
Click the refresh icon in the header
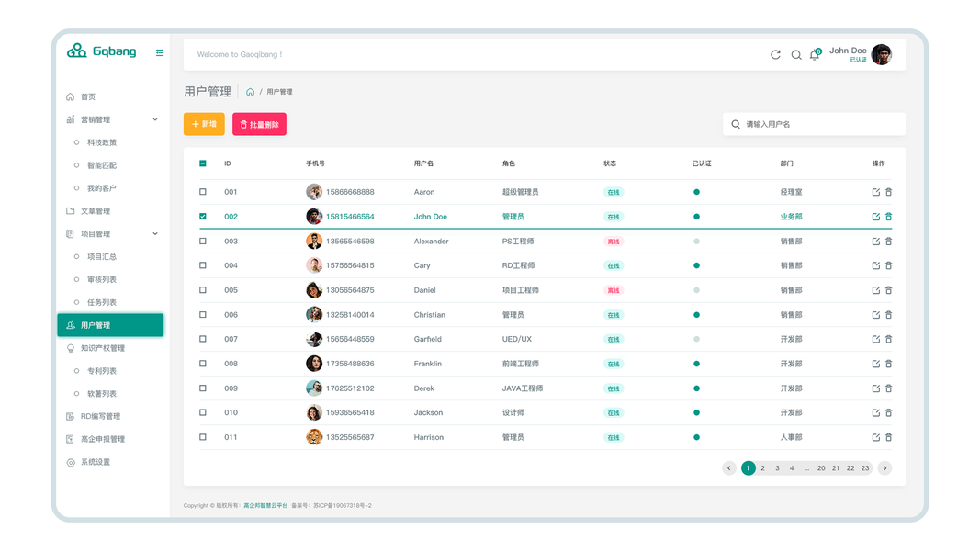point(775,55)
